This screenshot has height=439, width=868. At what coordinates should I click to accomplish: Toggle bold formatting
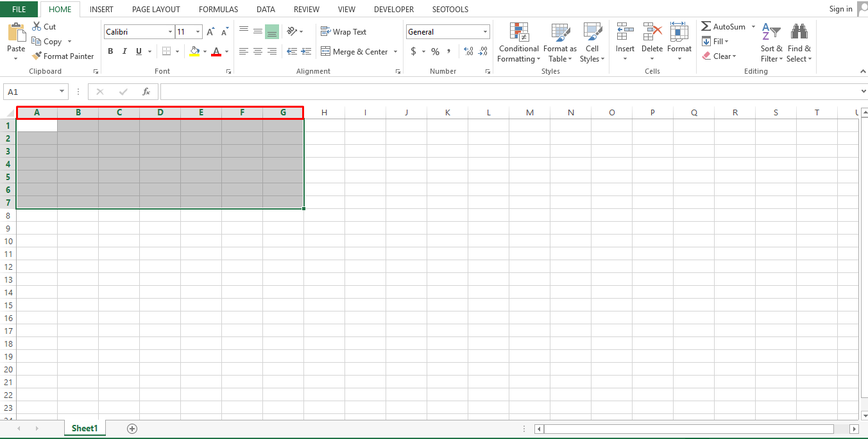(110, 51)
